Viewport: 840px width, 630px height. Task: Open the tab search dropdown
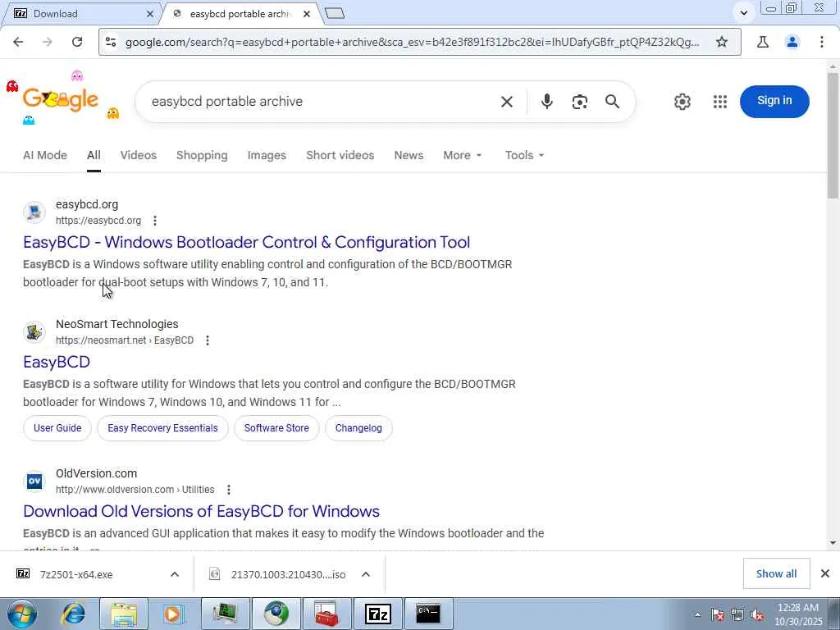(743, 12)
